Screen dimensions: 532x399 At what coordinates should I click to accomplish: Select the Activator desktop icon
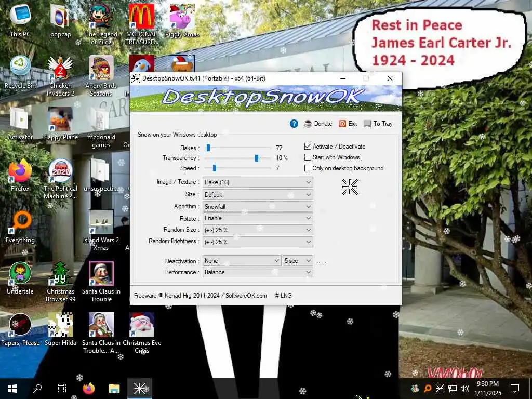20,124
